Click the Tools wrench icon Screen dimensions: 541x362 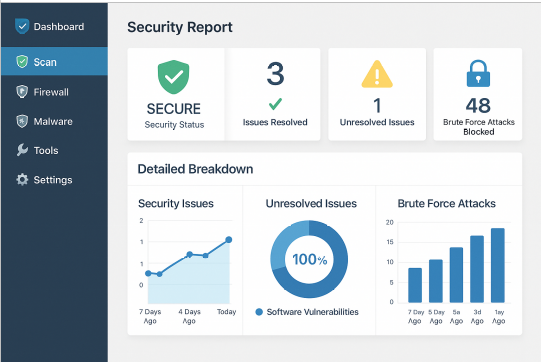22,150
